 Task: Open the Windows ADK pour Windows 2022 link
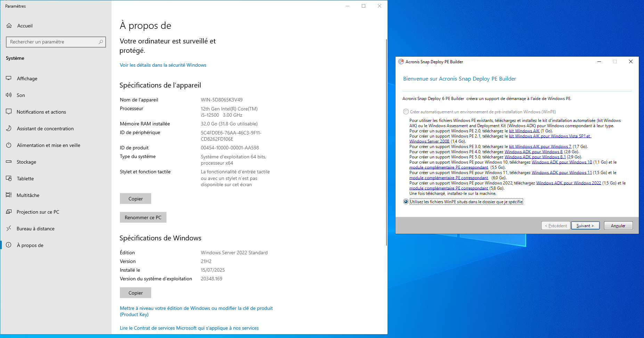(569, 183)
